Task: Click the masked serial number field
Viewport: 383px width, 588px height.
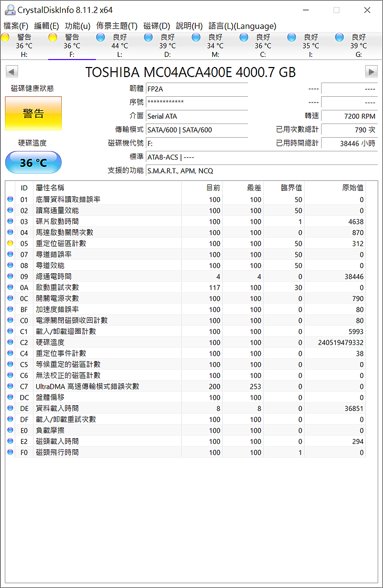Action: click(197, 103)
